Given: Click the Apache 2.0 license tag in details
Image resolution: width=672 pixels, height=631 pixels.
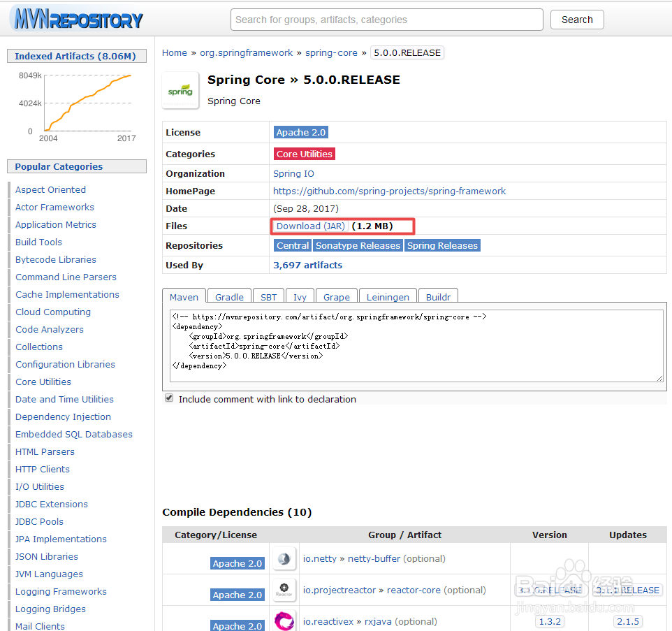Looking at the screenshot, I should (301, 133).
